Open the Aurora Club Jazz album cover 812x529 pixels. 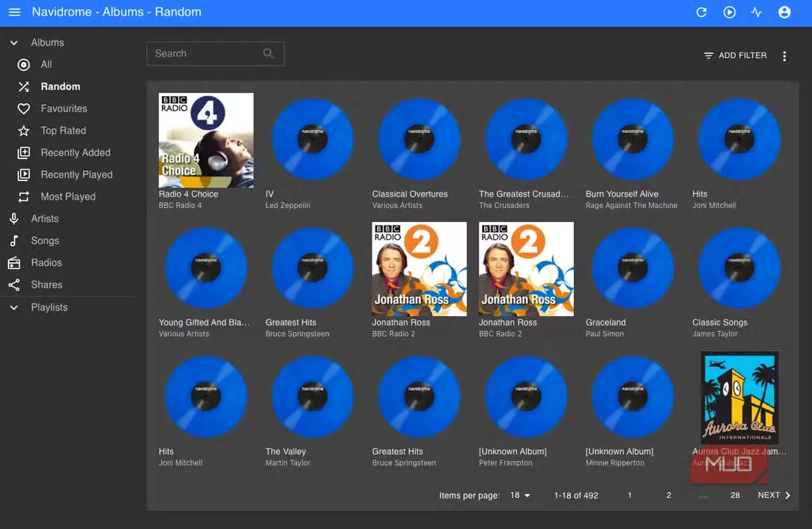[x=739, y=398]
